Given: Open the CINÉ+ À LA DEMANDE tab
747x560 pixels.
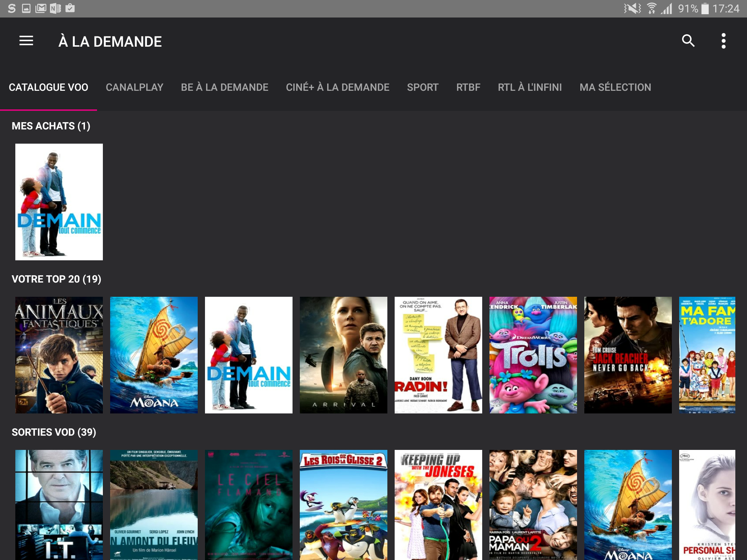Looking at the screenshot, I should pyautogui.click(x=337, y=87).
